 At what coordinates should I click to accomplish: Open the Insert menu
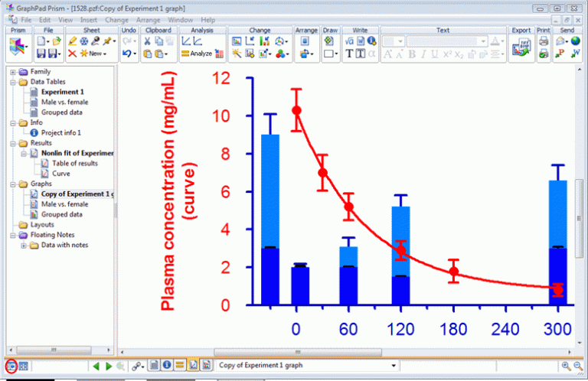click(89, 20)
